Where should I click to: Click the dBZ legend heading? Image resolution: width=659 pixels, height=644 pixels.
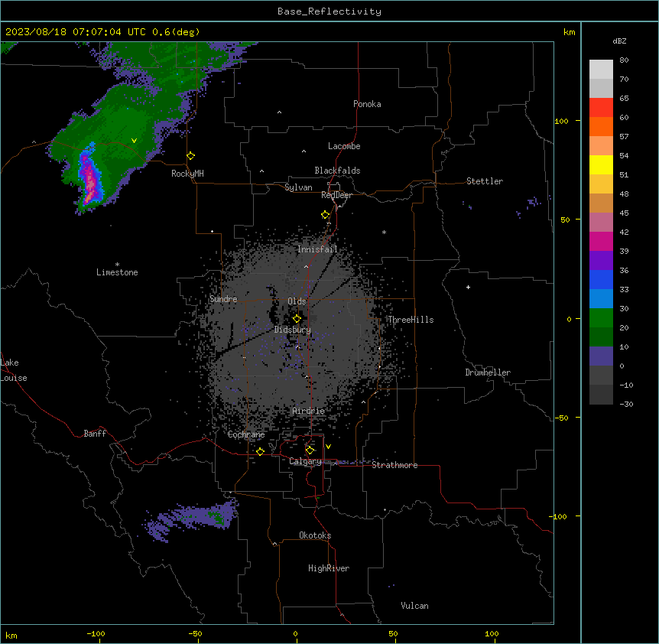(x=619, y=41)
